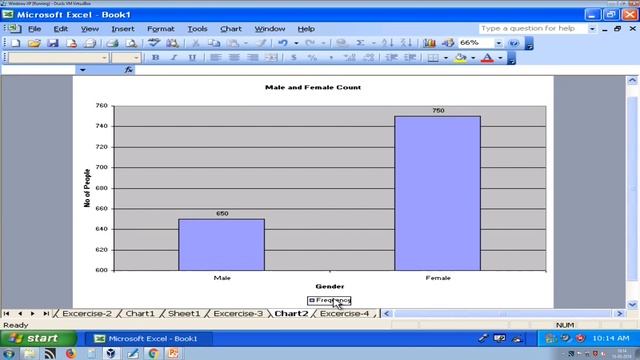Click the Format Painter brush
Image resolution: width=640 pixels, height=360 pixels.
click(262, 43)
